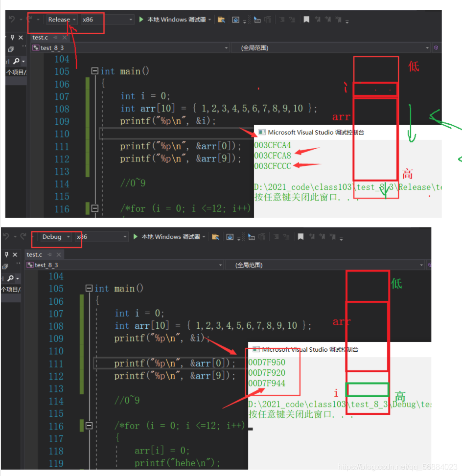Image resolution: width=462 pixels, height=476 pixels.
Task: Collapse main() function at line 105, bottom window
Action: coord(89,288)
